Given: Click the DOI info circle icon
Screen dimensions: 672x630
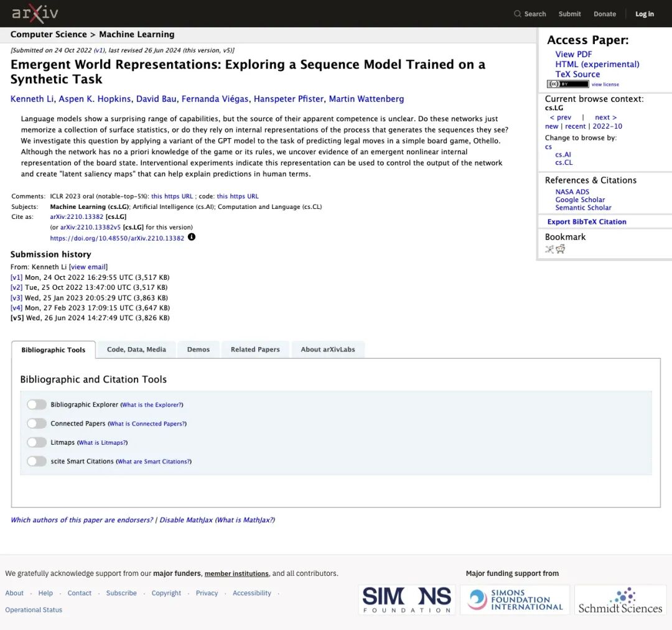Looking at the screenshot, I should [192, 238].
